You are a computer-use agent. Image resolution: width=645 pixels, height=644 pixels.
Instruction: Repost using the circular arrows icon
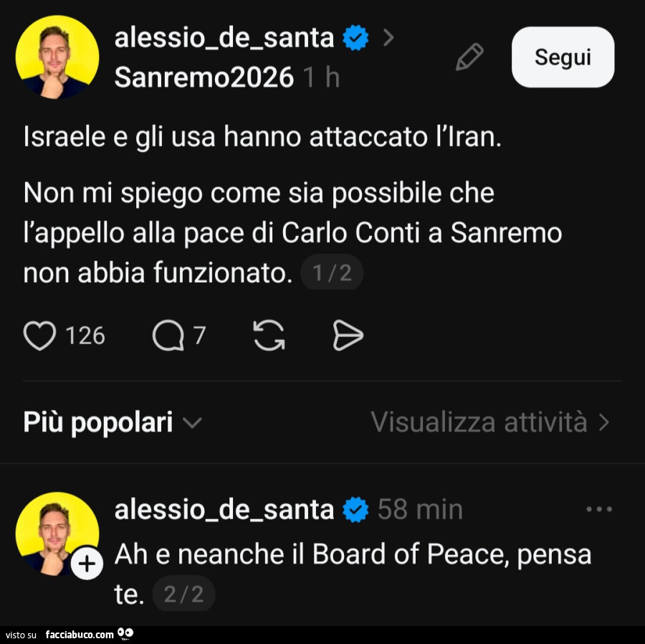pyautogui.click(x=269, y=336)
